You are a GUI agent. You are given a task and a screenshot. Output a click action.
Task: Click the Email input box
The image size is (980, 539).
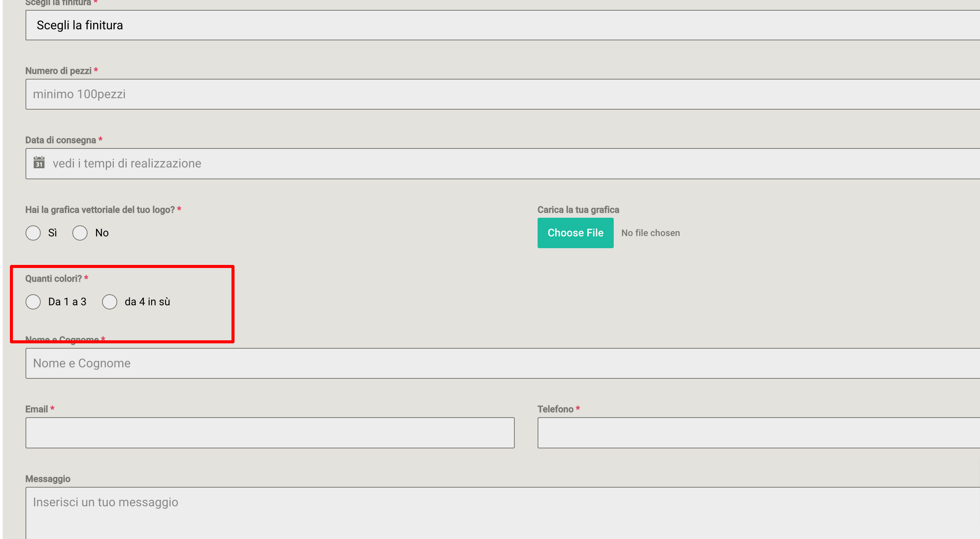click(x=270, y=433)
